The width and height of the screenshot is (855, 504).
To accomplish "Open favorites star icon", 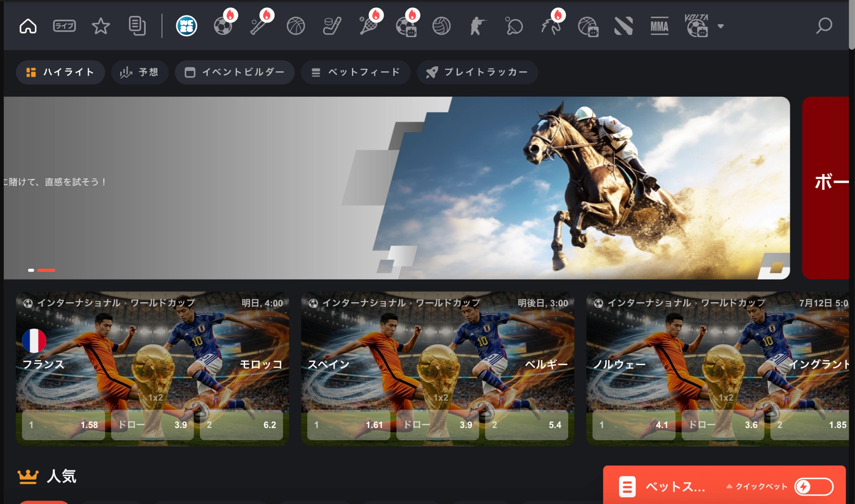I will click(x=101, y=26).
